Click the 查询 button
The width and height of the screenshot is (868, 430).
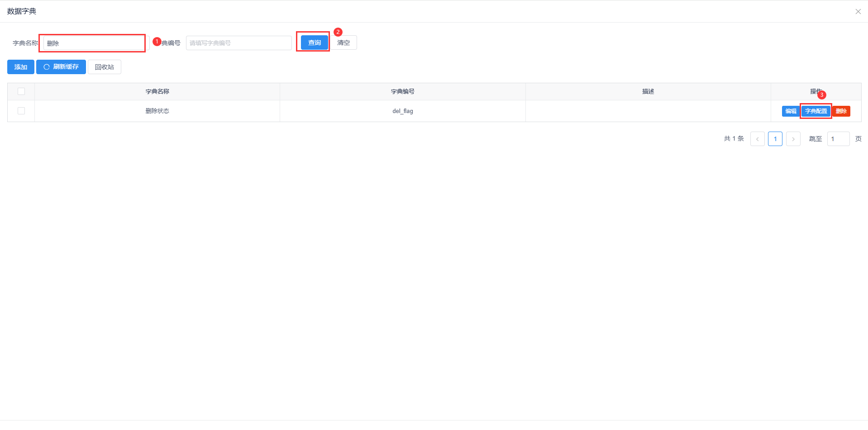click(x=315, y=43)
